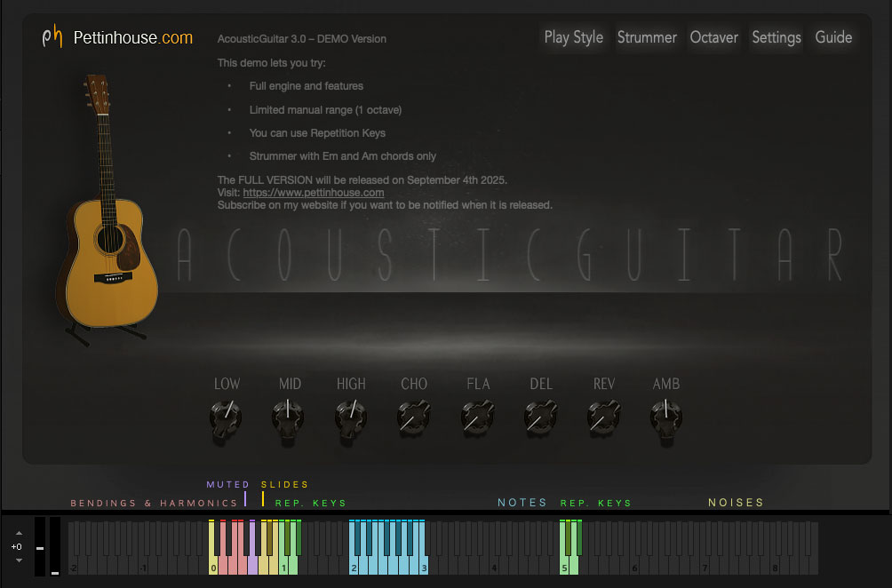Click the "Limited manual range (1 octave)" line
The image size is (892, 588).
point(325,110)
